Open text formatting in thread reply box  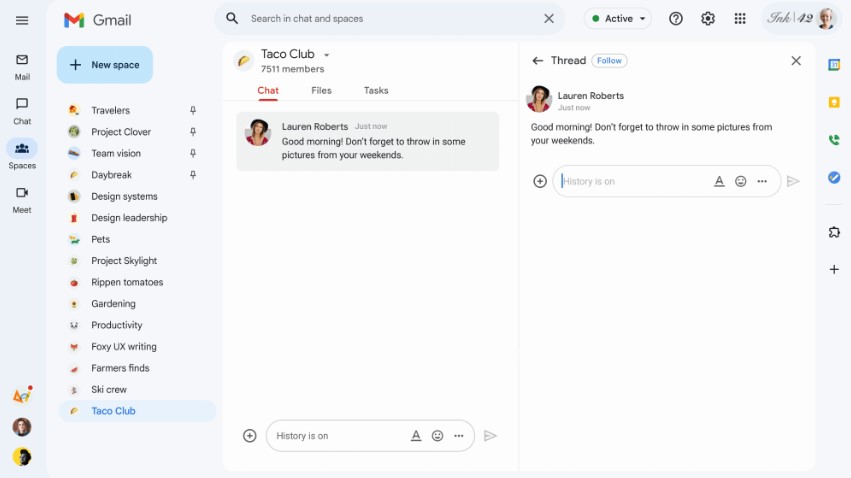[x=719, y=181]
